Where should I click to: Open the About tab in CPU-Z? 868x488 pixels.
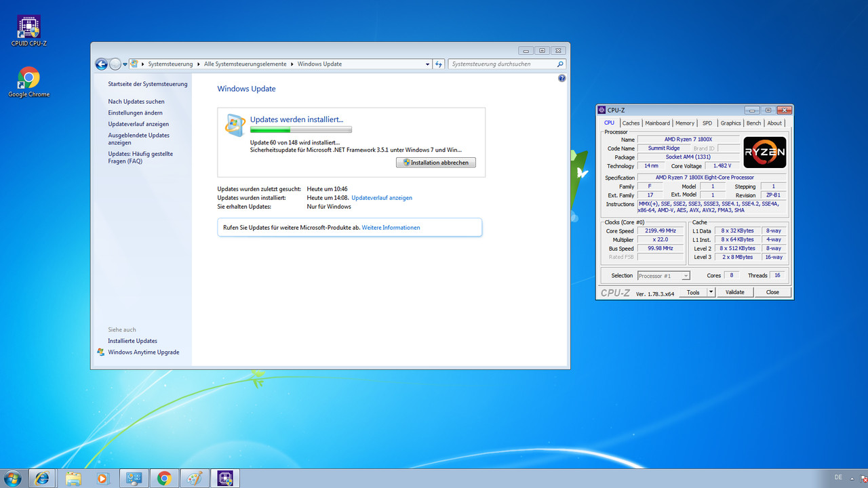coord(774,123)
